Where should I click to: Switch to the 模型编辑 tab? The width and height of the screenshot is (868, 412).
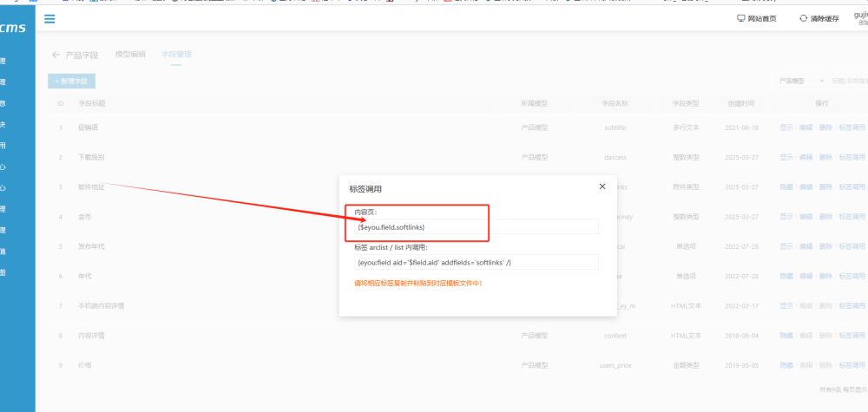pos(131,54)
